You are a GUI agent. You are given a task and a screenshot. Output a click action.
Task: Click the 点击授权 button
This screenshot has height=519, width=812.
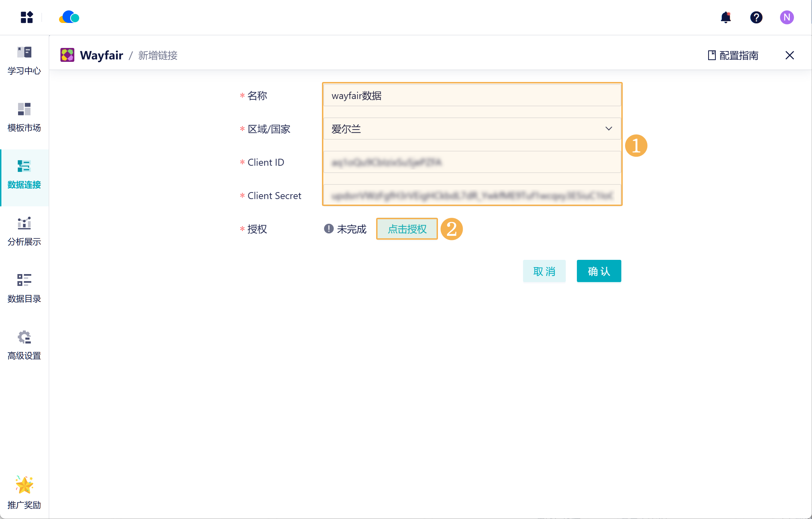[407, 229]
